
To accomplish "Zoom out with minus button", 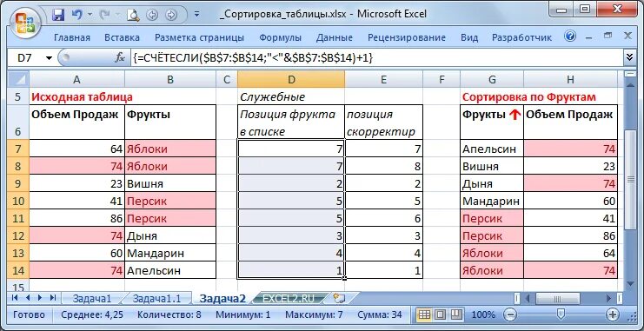I will [510, 315].
